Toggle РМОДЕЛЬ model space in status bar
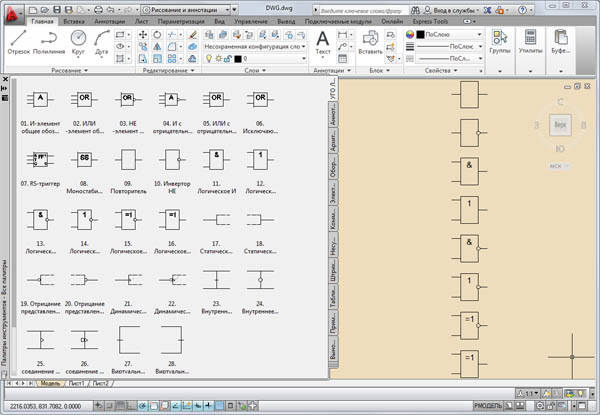 coord(487,406)
